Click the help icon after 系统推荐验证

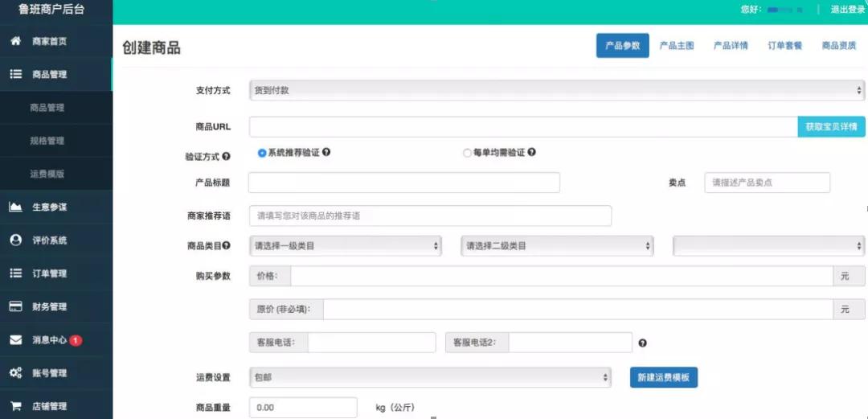pos(326,152)
